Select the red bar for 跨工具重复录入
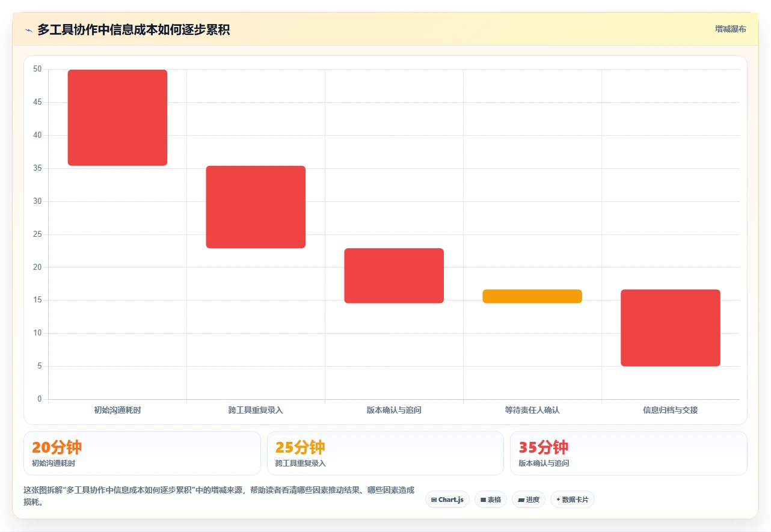Screen dimensions: 771x532 click(x=256, y=207)
